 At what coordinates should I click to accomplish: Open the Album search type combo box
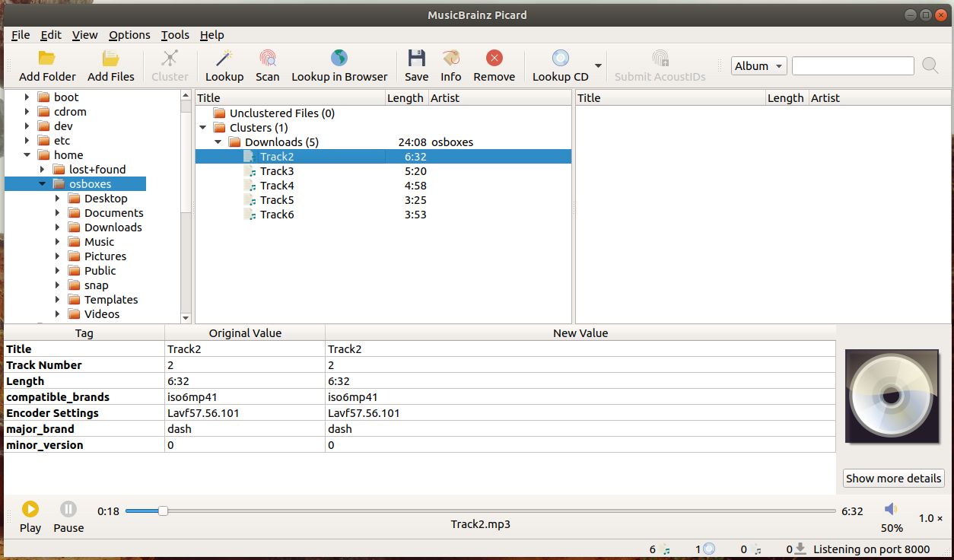tap(758, 66)
